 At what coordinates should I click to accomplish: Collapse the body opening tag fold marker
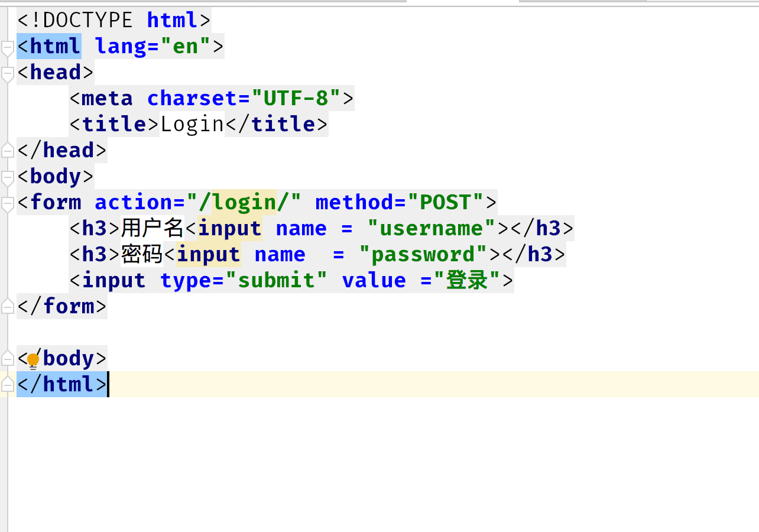coord(8,179)
